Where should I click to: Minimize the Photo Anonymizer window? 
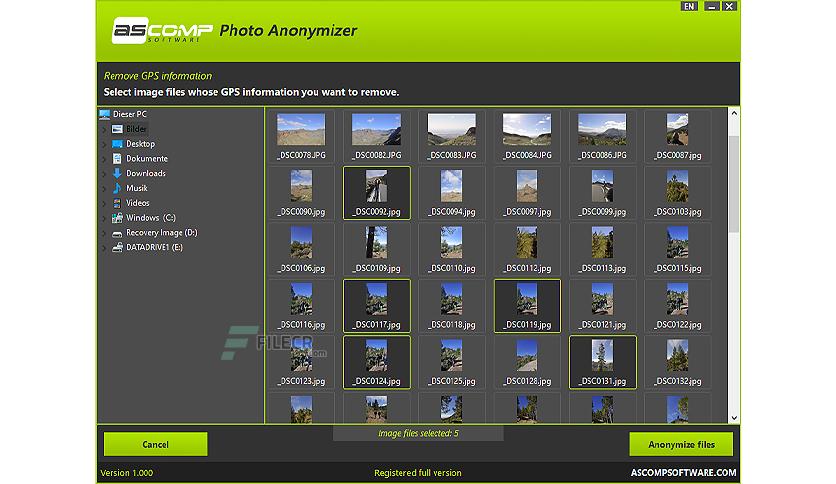coord(712,6)
